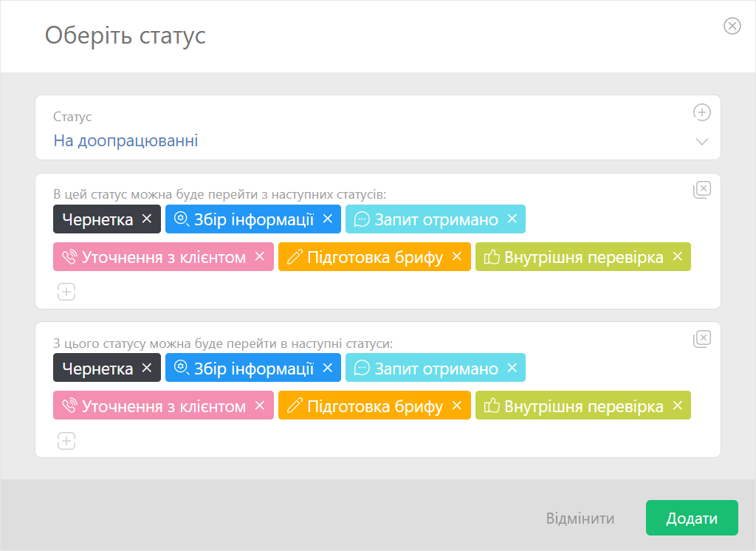Image resolution: width=756 pixels, height=551 pixels.
Task: Close the 'Оберіть статус' dialog
Action: click(732, 27)
